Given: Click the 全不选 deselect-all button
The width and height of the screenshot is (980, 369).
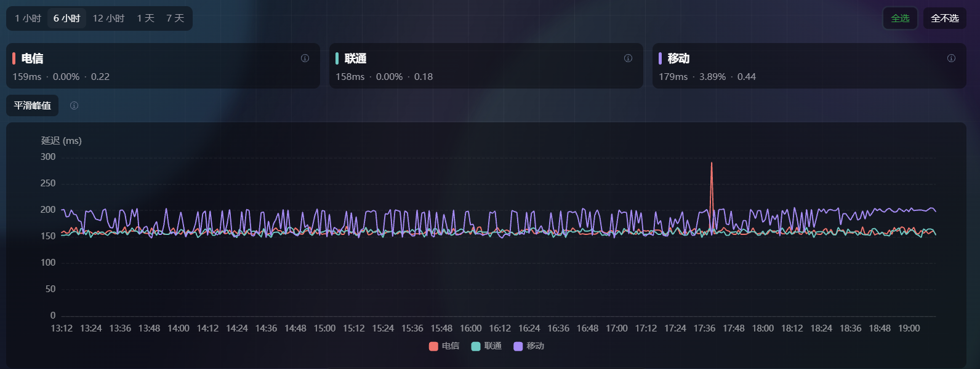Looking at the screenshot, I should [x=945, y=18].
